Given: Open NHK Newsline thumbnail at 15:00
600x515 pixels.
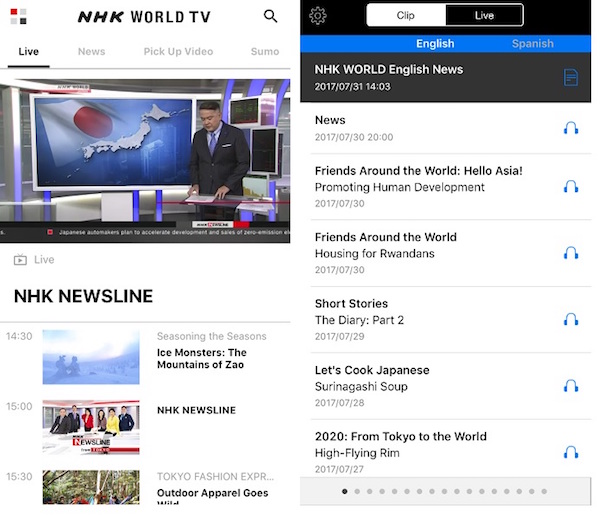Looking at the screenshot, I should [91, 427].
